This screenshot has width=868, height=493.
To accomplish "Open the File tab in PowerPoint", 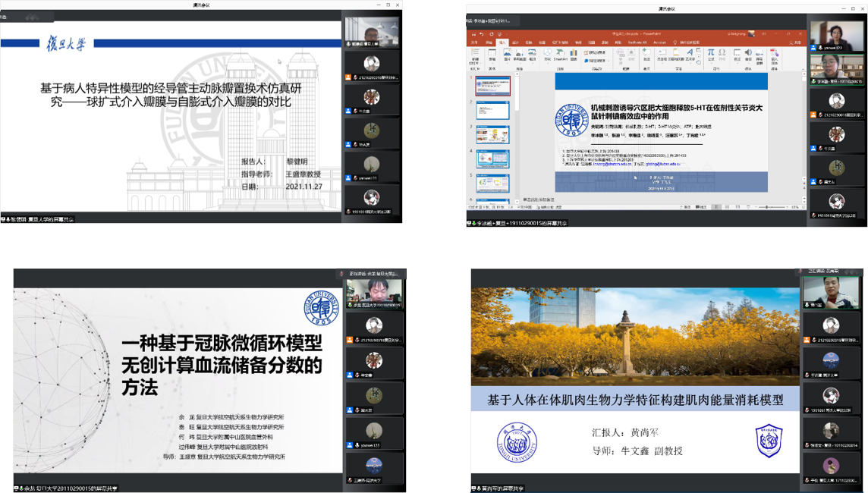I will [474, 42].
